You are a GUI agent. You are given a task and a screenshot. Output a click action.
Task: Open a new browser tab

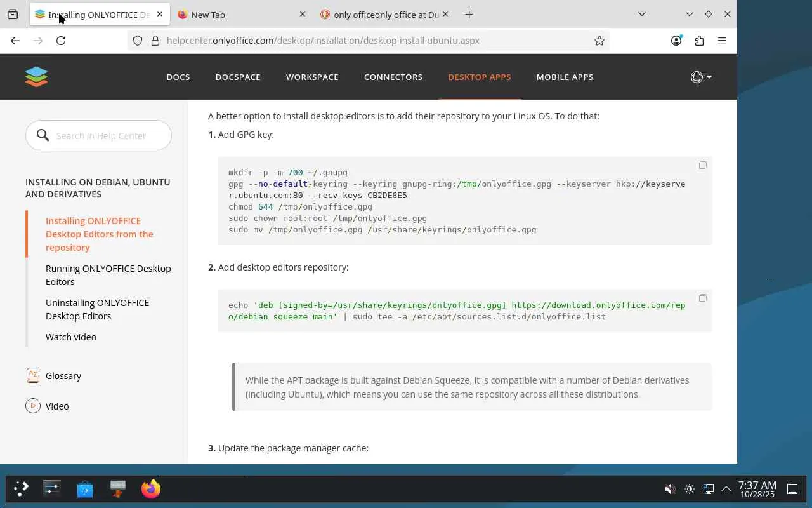pyautogui.click(x=469, y=14)
